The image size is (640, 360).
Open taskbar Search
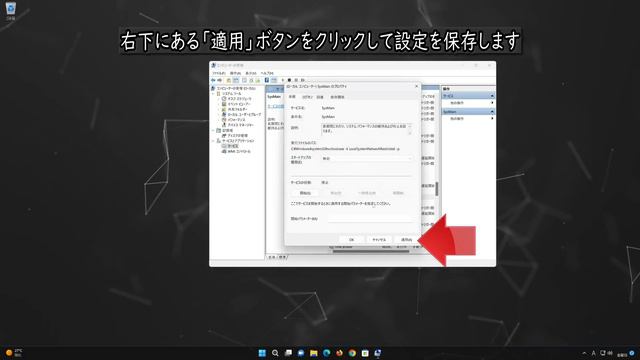click(275, 353)
